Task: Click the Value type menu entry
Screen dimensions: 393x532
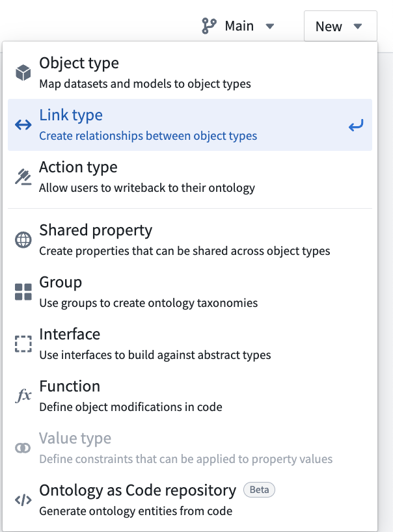Action: pyautogui.click(x=190, y=448)
